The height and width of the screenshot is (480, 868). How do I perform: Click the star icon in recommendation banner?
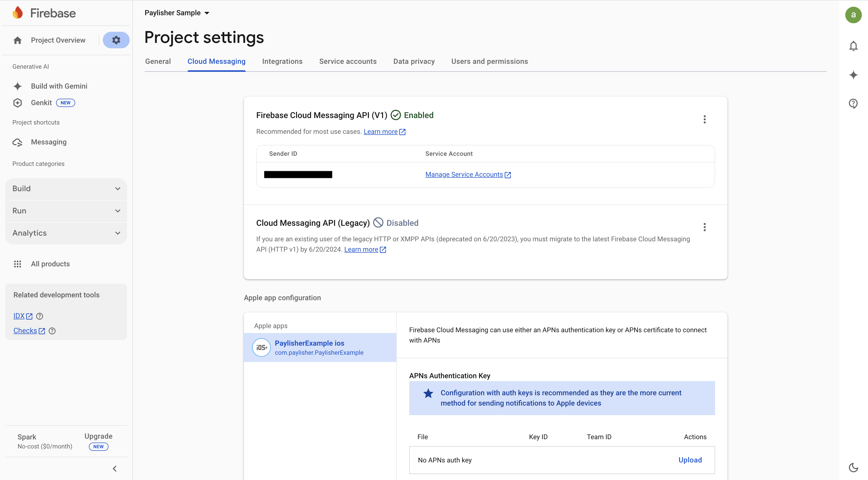(428, 393)
